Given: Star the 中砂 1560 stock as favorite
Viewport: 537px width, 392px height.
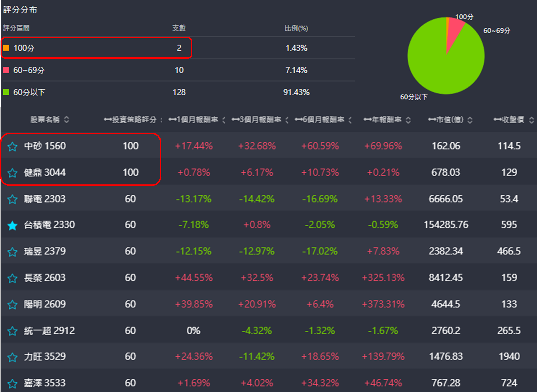Looking at the screenshot, I should [12, 147].
